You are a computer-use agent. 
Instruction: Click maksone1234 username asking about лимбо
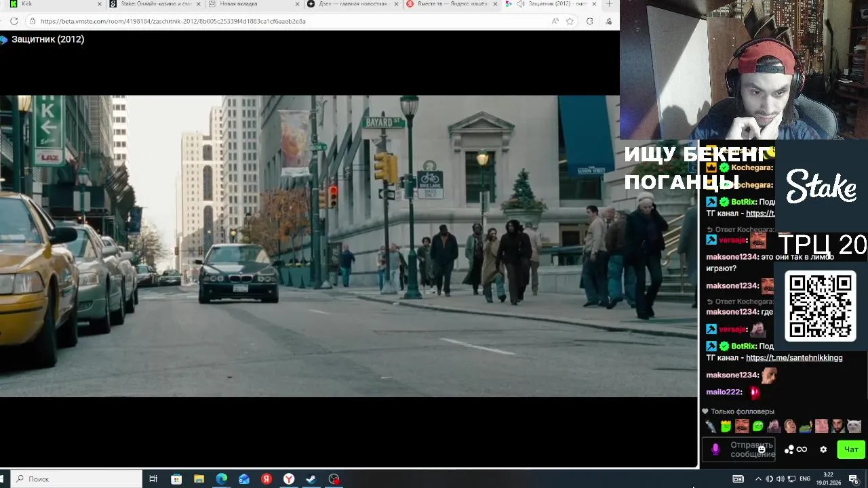pos(732,258)
